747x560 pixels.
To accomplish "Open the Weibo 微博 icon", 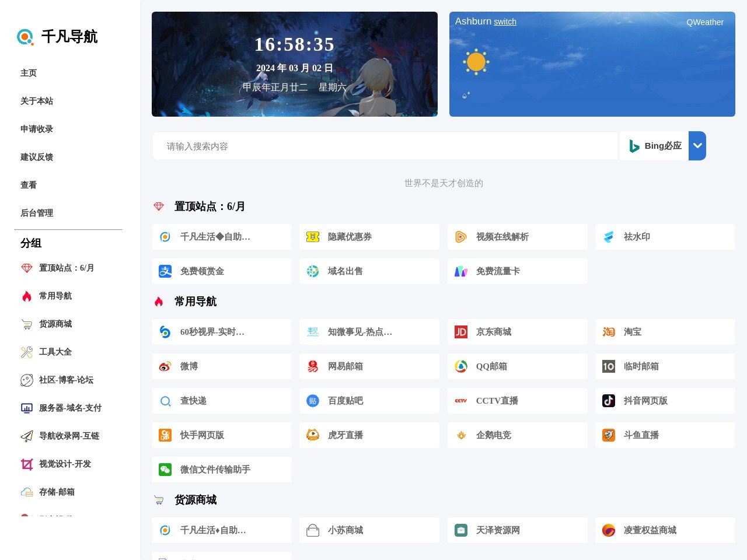I will pos(165,366).
